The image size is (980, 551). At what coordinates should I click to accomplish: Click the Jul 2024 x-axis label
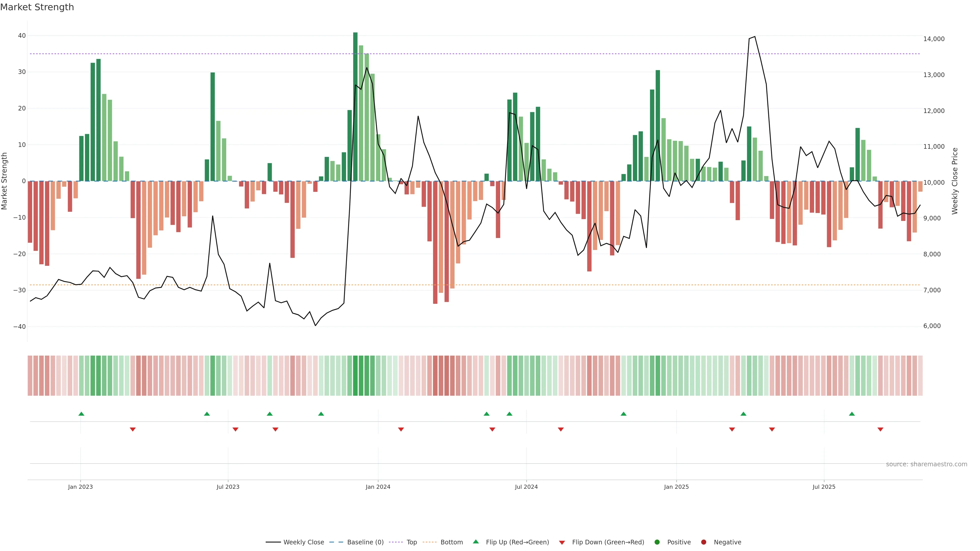[526, 487]
